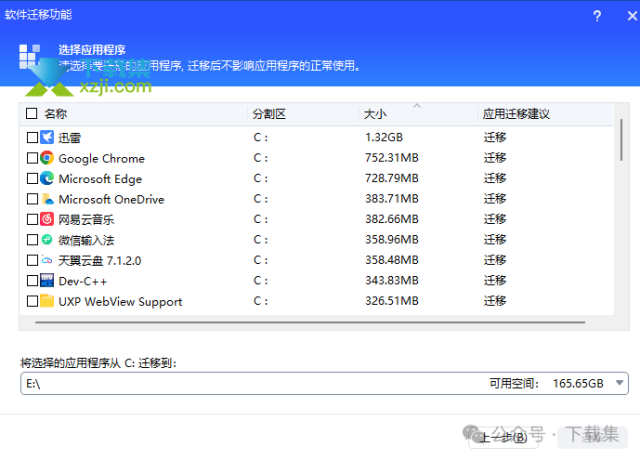Select the 网易云音乐 name text
The width and height of the screenshot is (640, 460).
tap(86, 220)
